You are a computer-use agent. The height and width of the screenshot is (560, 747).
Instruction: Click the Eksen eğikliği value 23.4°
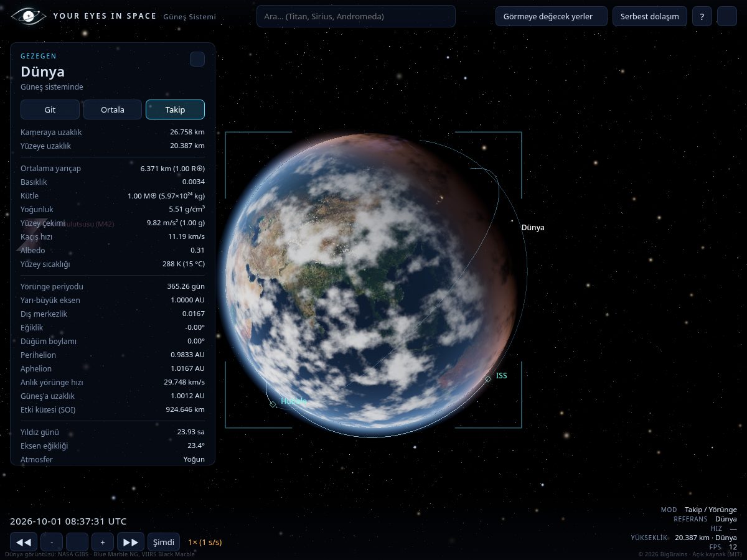point(196,446)
